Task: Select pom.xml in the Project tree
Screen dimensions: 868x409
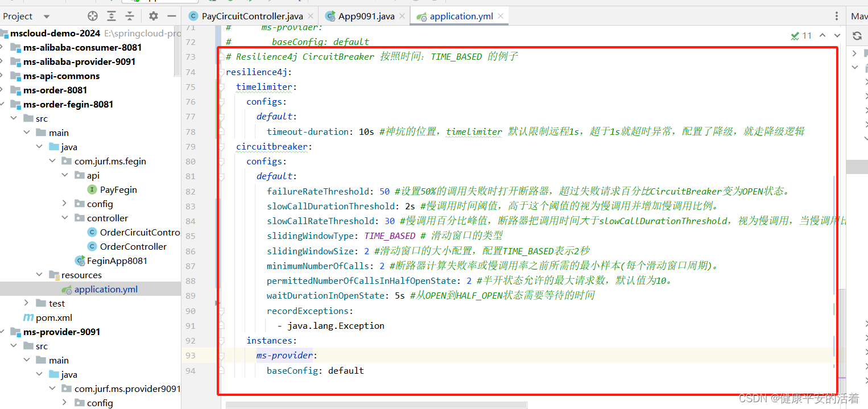Action: 48,317
